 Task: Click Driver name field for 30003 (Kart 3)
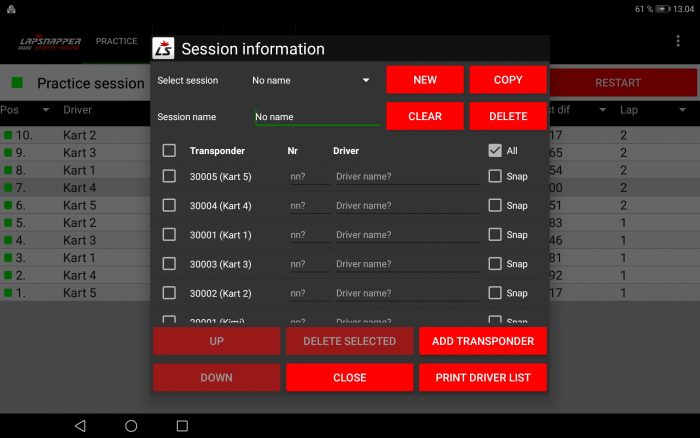(x=408, y=264)
